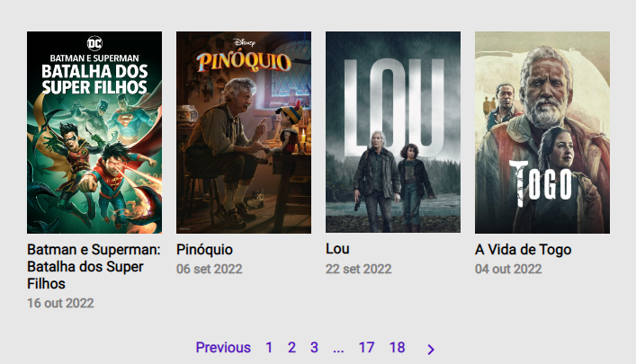Screen dimensions: 636x364
Task: Jump to page 1
Action: pos(269,348)
